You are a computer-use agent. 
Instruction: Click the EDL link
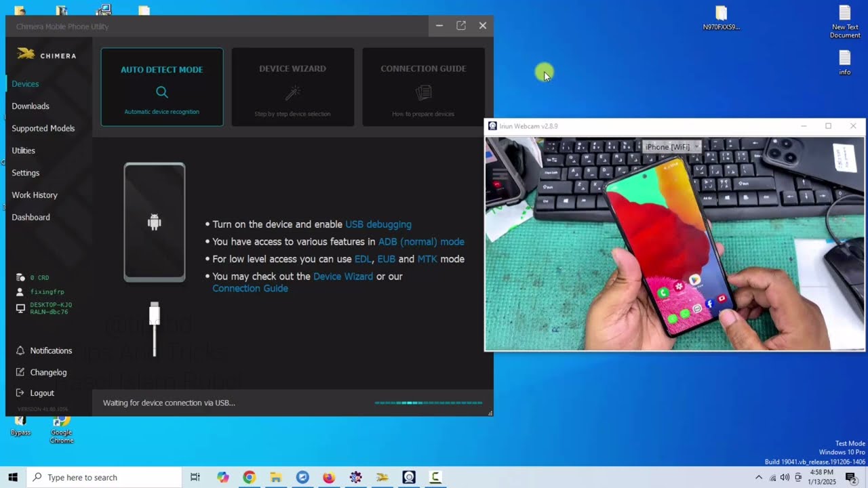pos(363,259)
